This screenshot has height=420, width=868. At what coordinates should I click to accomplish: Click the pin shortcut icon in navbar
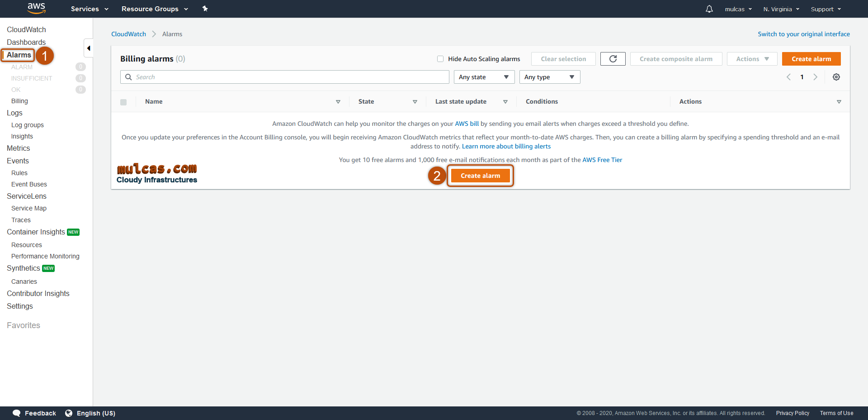click(x=205, y=9)
